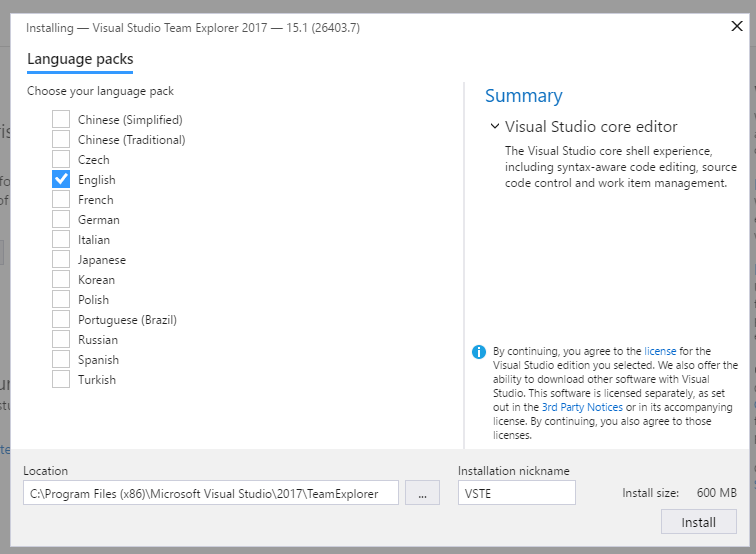The width and height of the screenshot is (756, 554).
Task: Select the Polish language checkbox
Action: tap(61, 299)
